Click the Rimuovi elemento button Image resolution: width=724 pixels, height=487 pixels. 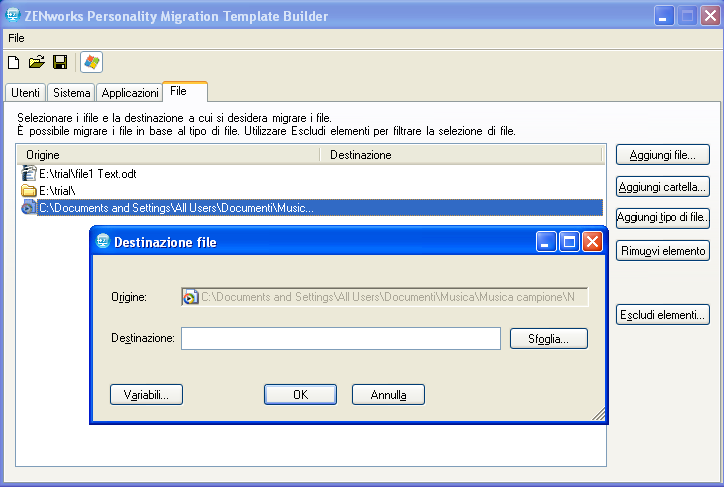663,251
